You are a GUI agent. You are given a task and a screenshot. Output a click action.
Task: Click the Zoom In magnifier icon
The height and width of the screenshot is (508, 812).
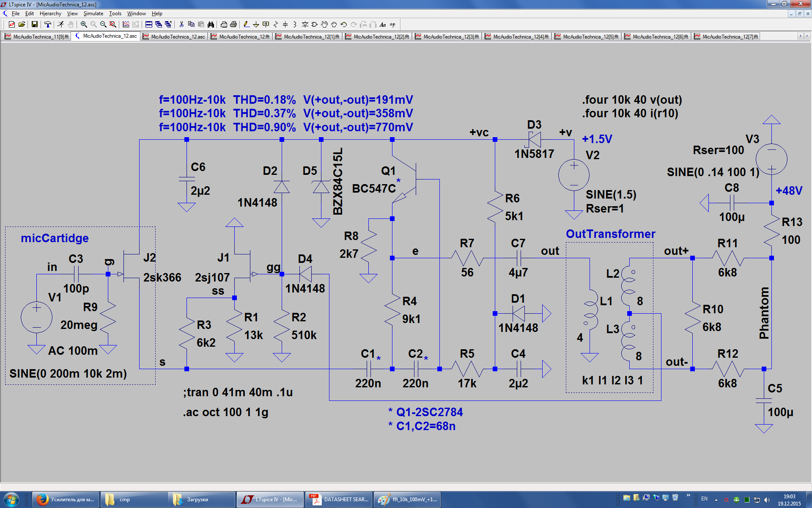tap(84, 25)
